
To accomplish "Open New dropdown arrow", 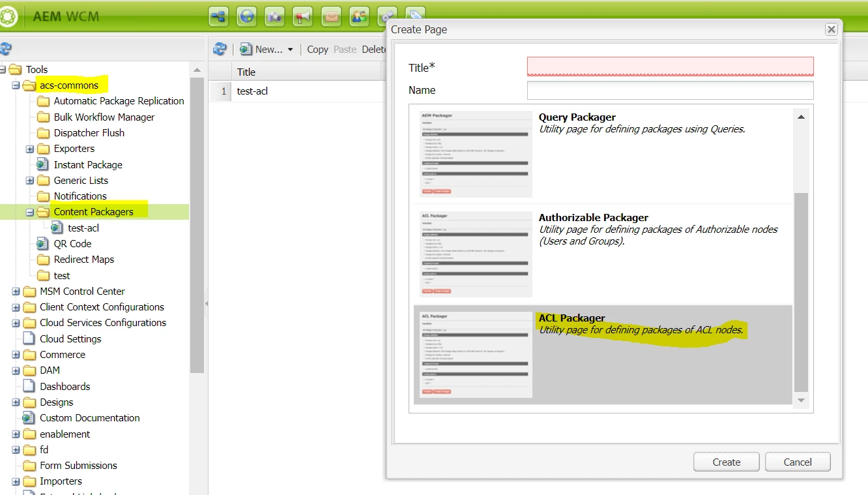I will (290, 50).
